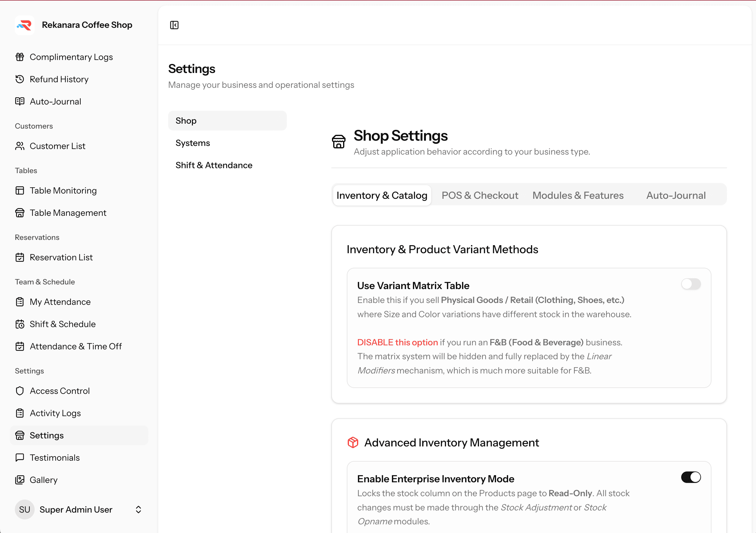Switch to the POS & Checkout tab
The image size is (756, 533).
[480, 195]
